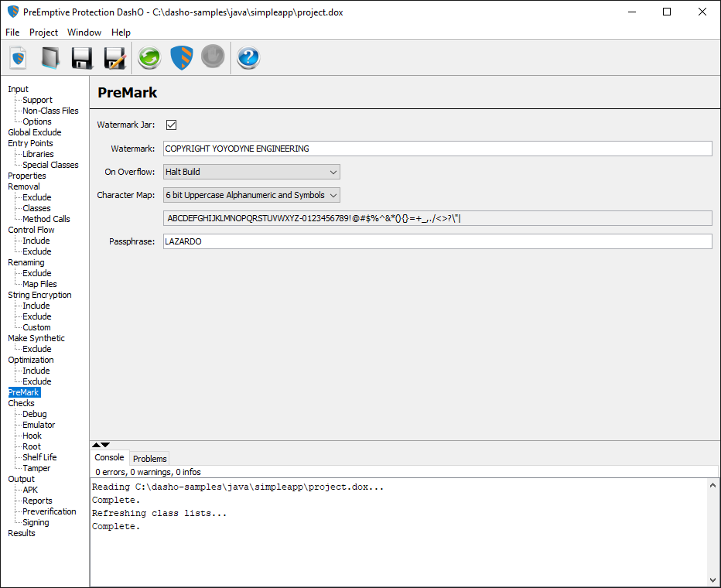Select Options under Input
Screen dimensions: 721x588
click(37, 121)
